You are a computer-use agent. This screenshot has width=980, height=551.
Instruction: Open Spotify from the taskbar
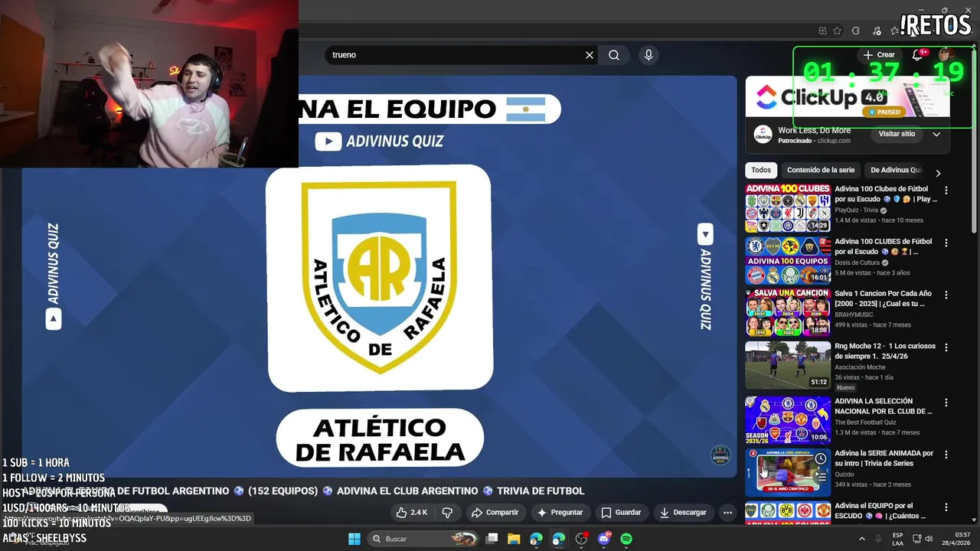(x=626, y=539)
